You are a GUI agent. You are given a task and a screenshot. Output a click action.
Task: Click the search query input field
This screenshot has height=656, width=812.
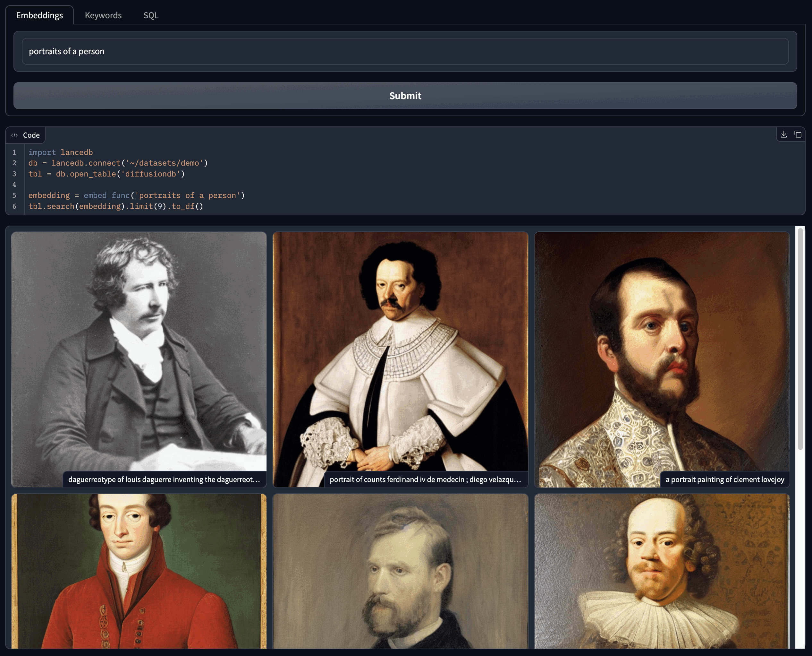405,51
